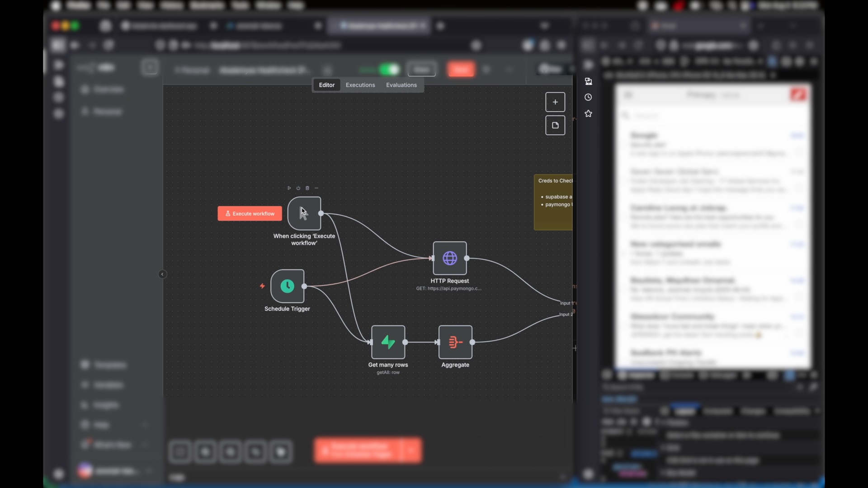Deactivate the trigger node with power icon
The width and height of the screenshot is (868, 488).
click(298, 188)
